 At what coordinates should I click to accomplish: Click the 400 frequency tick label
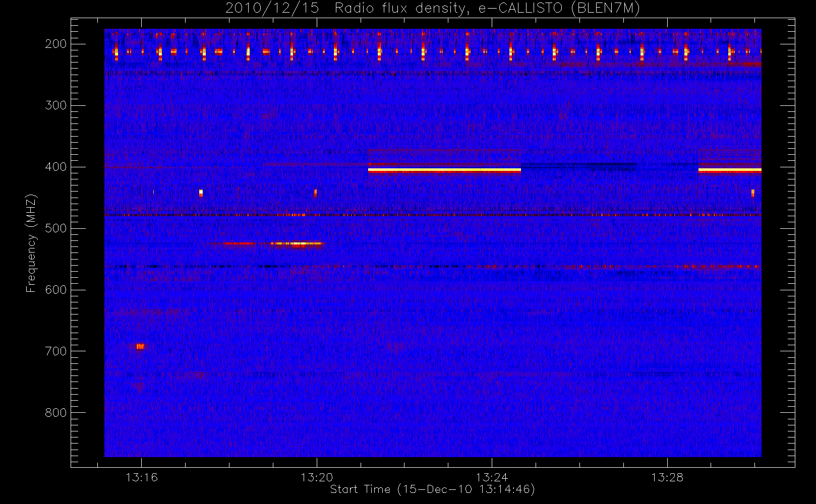56,167
